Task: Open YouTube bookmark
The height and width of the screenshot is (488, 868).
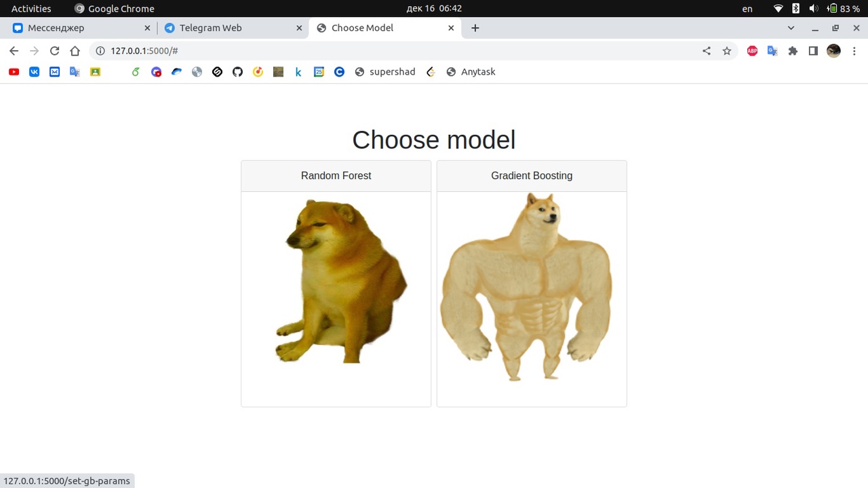Action: (x=14, y=72)
